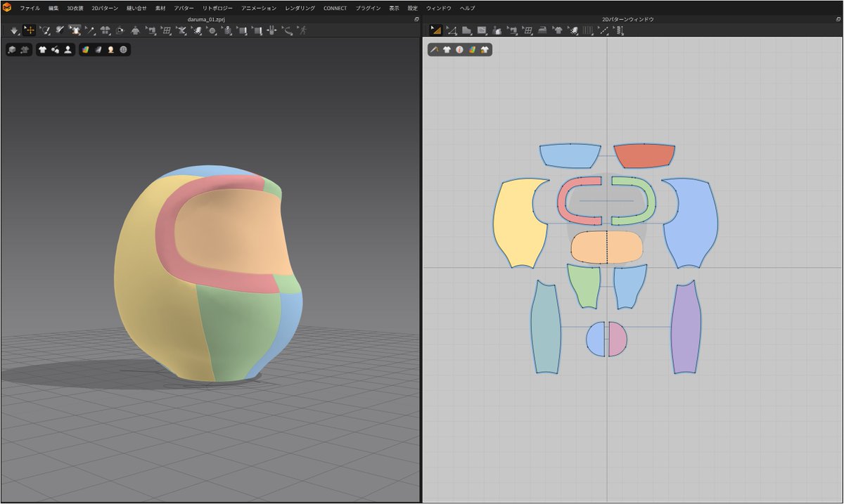Screen dimensions: 844x504
Task: Select the zipper ruler tool at 2D toolbar end
Action: click(x=619, y=30)
